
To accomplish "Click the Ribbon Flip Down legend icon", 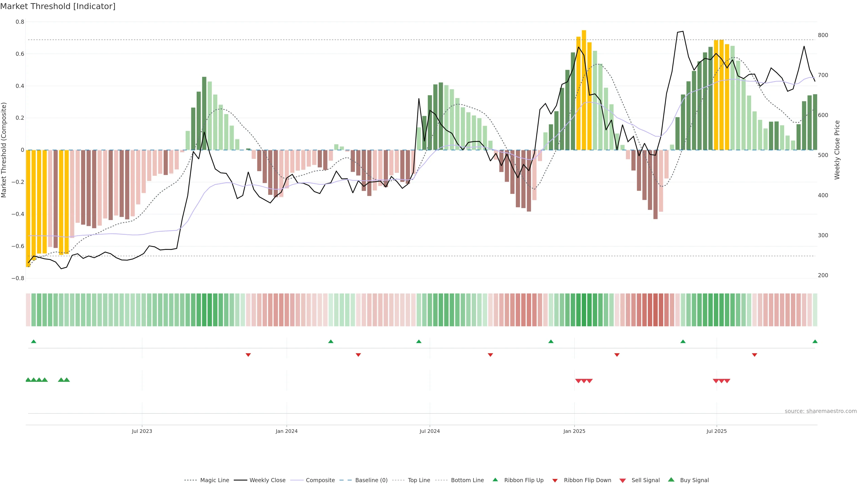I will (555, 481).
